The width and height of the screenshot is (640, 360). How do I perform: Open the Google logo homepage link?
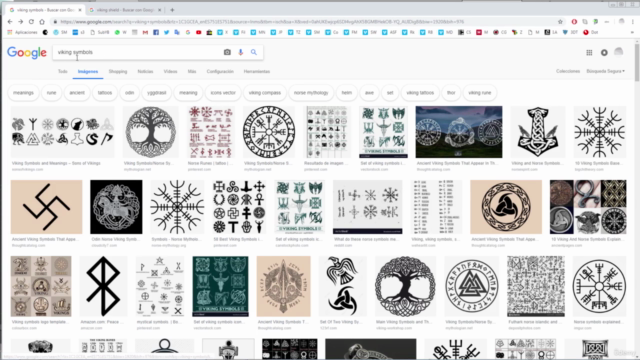(x=27, y=53)
